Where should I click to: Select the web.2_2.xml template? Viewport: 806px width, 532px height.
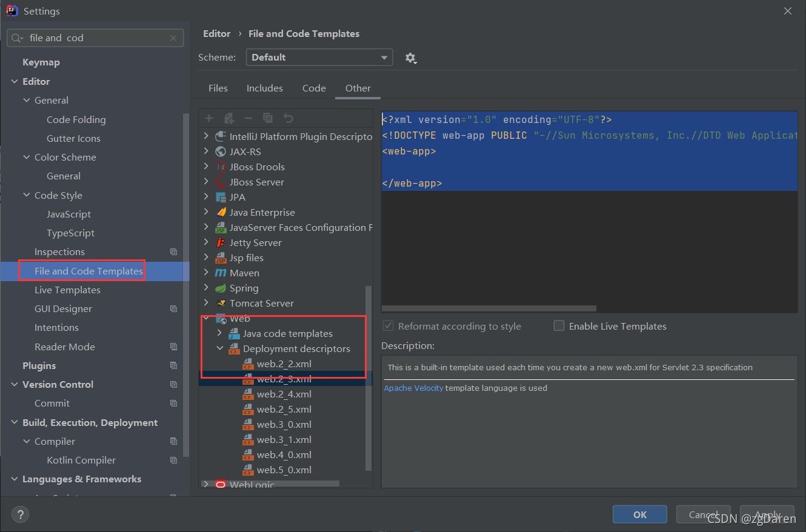284,364
